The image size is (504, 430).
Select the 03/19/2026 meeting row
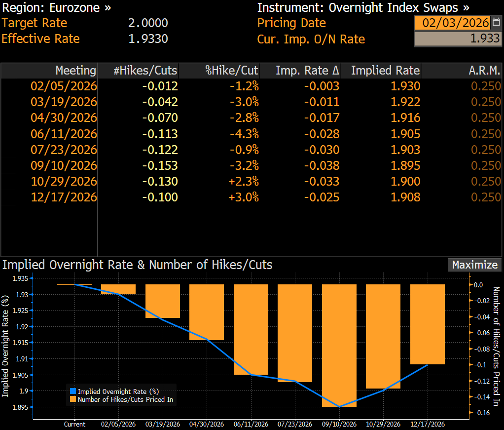pos(252,102)
